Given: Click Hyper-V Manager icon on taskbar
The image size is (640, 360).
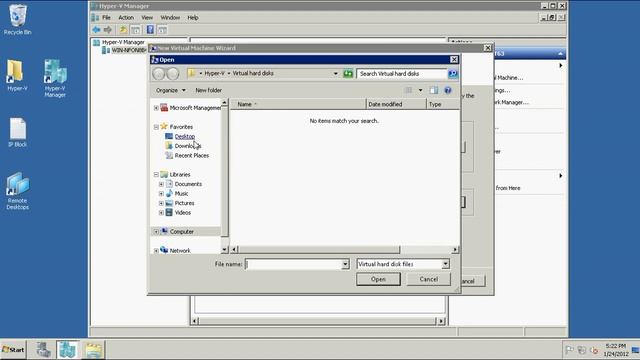Looking at the screenshot, I should click(x=67, y=350).
